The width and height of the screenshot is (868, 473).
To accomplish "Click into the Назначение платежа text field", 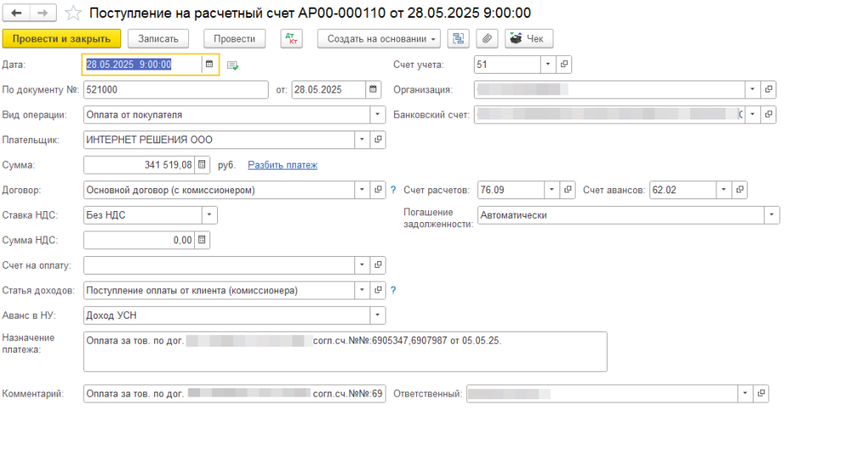I will 345,356.
